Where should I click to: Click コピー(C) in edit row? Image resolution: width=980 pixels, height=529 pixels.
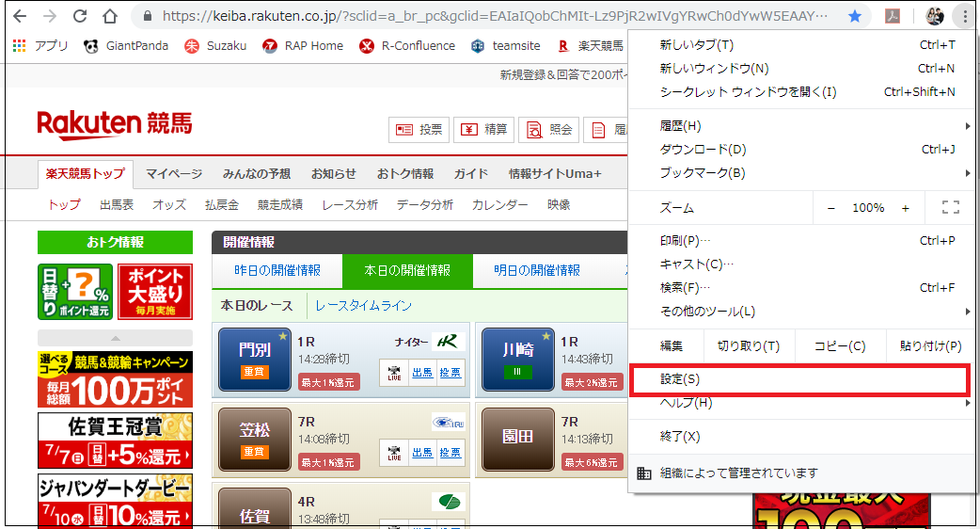pos(840,345)
